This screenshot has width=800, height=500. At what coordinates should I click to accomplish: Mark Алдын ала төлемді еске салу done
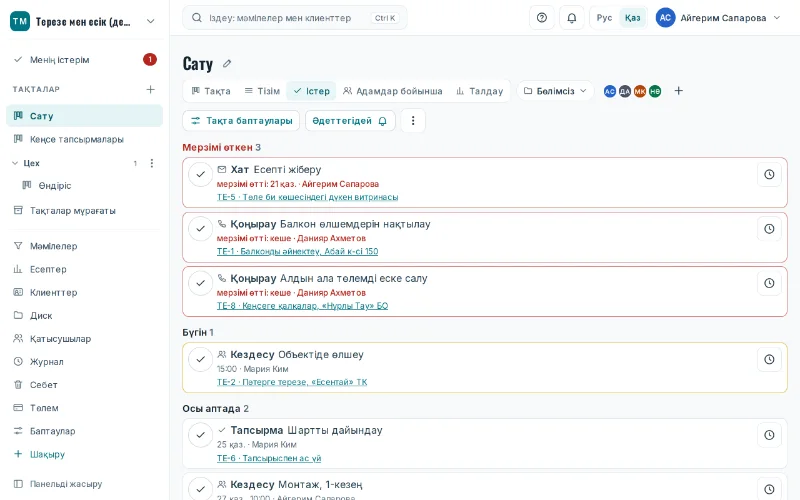tap(201, 283)
